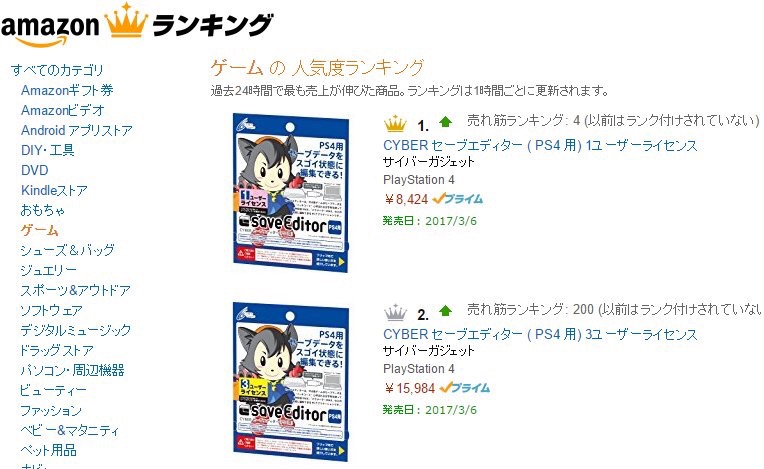Click the ￥8,424 price of first item
This screenshot has width=764, height=469.
pyautogui.click(x=406, y=199)
